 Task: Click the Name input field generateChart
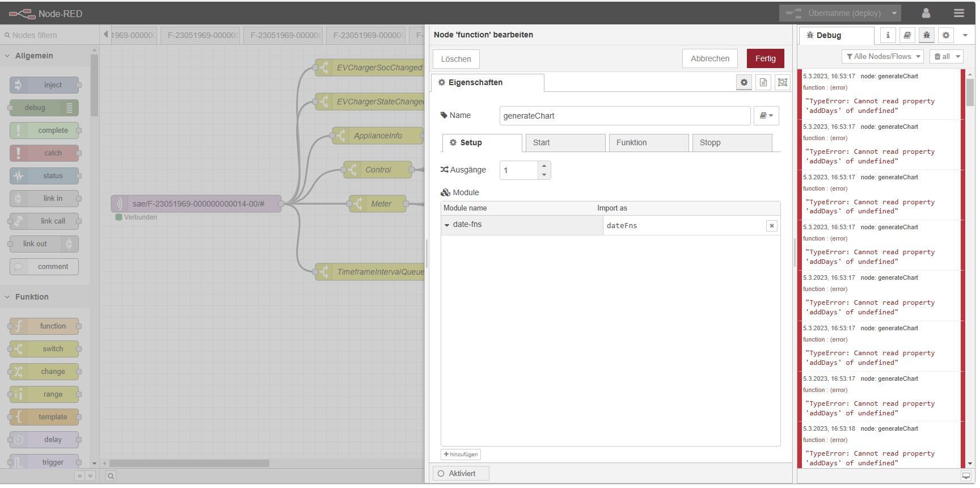pos(625,116)
